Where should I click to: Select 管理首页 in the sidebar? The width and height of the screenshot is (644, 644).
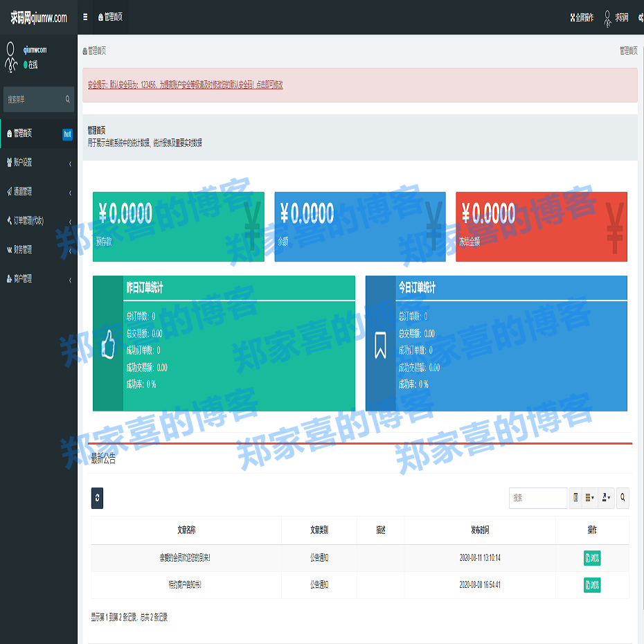point(28,134)
